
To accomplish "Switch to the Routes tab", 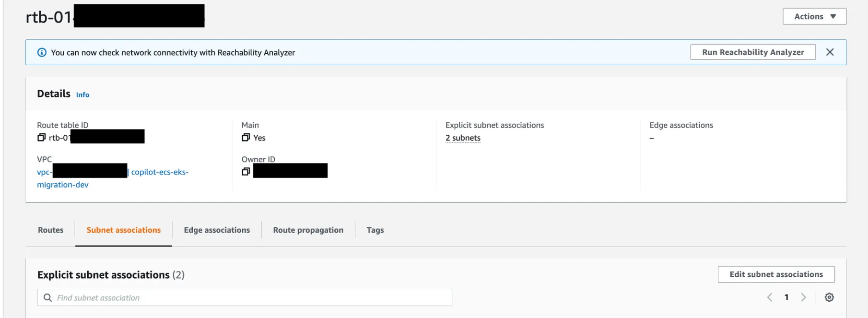I will point(50,230).
